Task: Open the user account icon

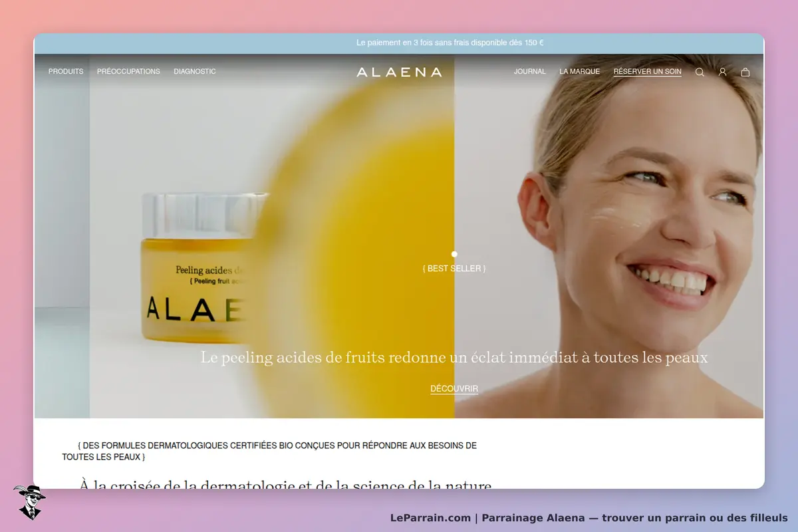Action: pos(722,72)
